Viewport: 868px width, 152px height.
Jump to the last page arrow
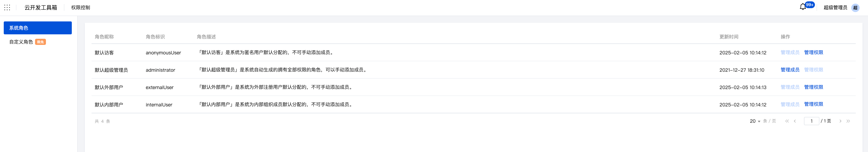coord(848,121)
